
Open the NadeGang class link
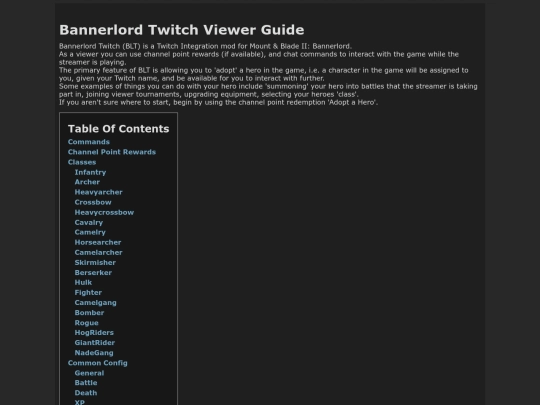(x=94, y=353)
